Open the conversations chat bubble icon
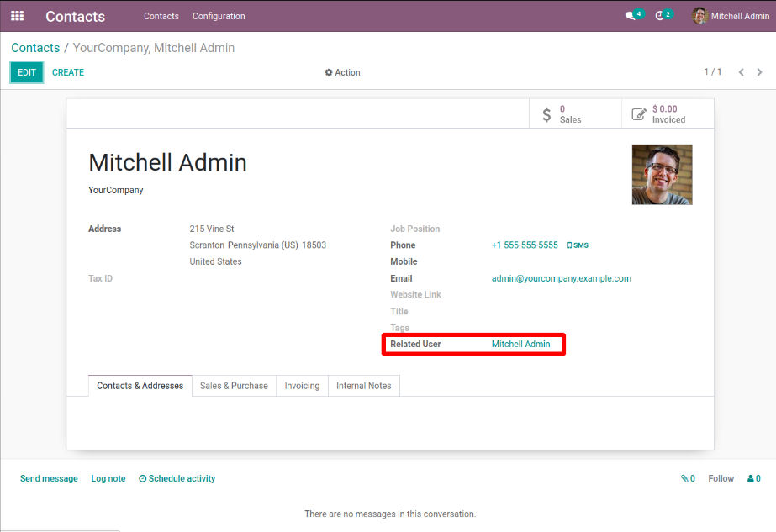The height and width of the screenshot is (532, 776). click(630, 16)
